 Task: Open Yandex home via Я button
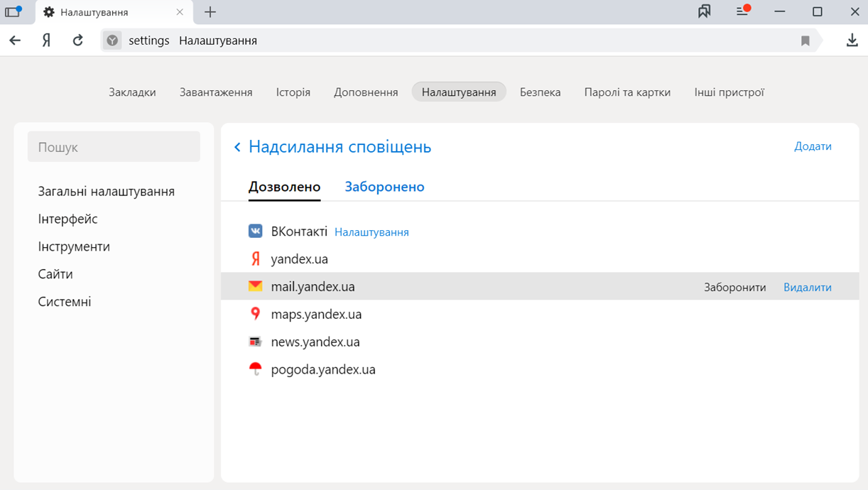click(x=46, y=40)
